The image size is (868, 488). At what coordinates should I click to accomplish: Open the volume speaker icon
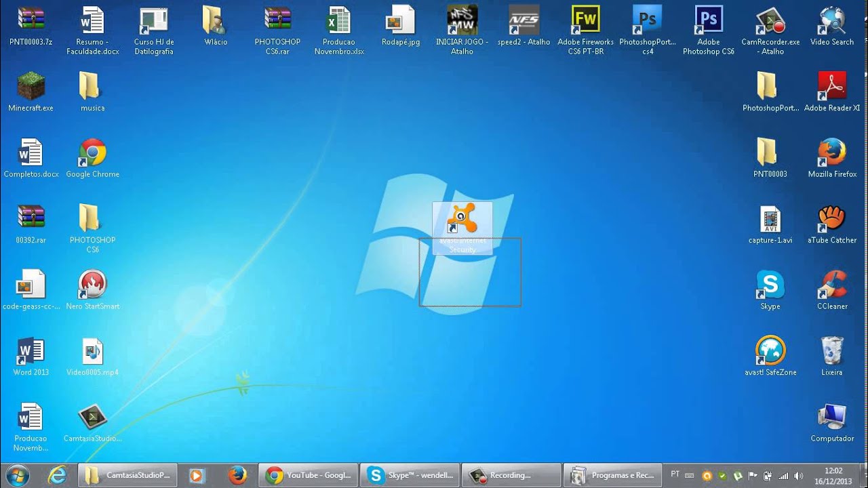pyautogui.click(x=798, y=476)
